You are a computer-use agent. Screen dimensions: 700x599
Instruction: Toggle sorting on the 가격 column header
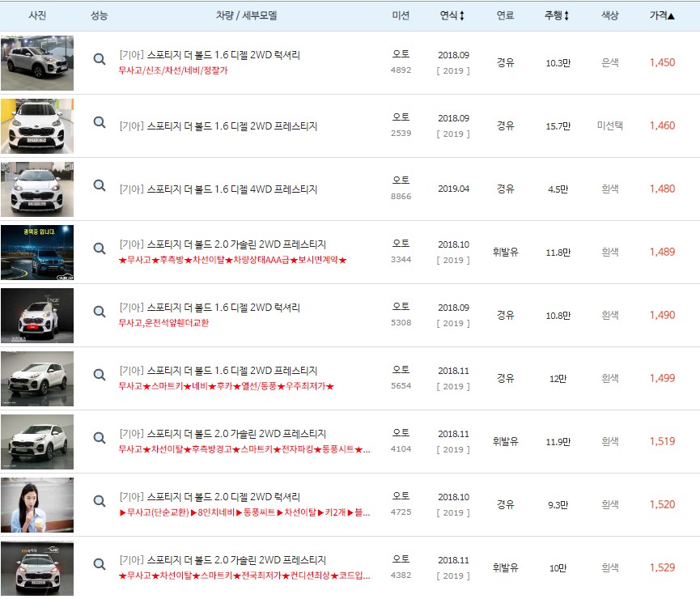[662, 15]
